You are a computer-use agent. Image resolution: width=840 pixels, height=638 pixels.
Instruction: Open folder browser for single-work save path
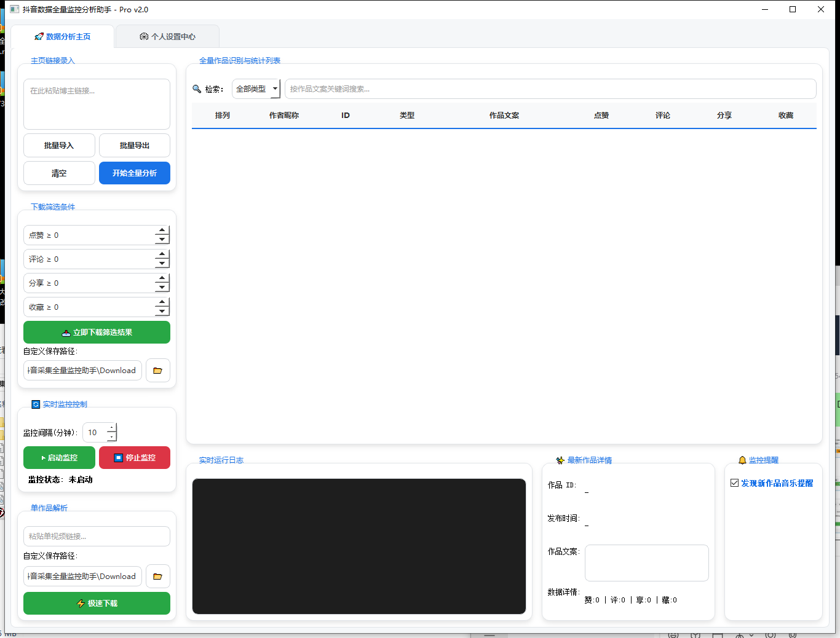coord(157,577)
